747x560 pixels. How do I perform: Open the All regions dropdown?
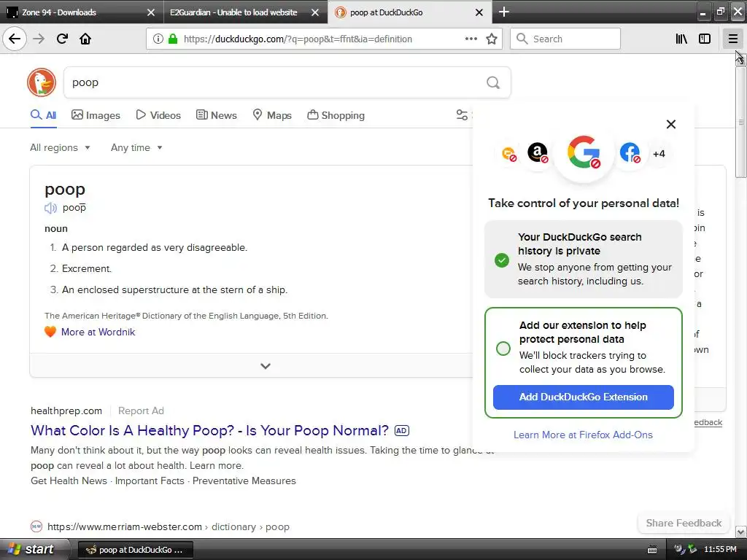(60, 147)
